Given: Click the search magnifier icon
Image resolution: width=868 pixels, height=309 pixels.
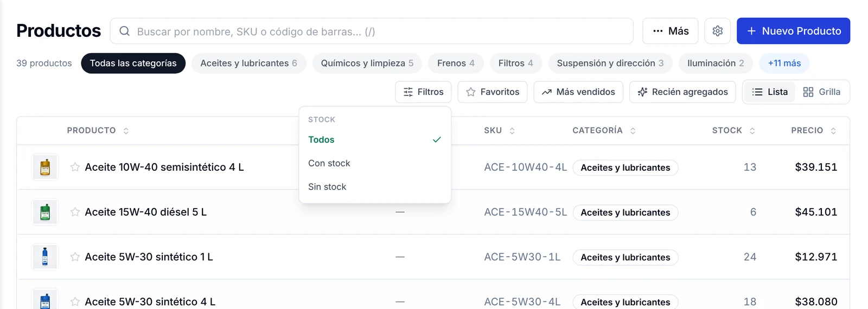Looking at the screenshot, I should [124, 31].
